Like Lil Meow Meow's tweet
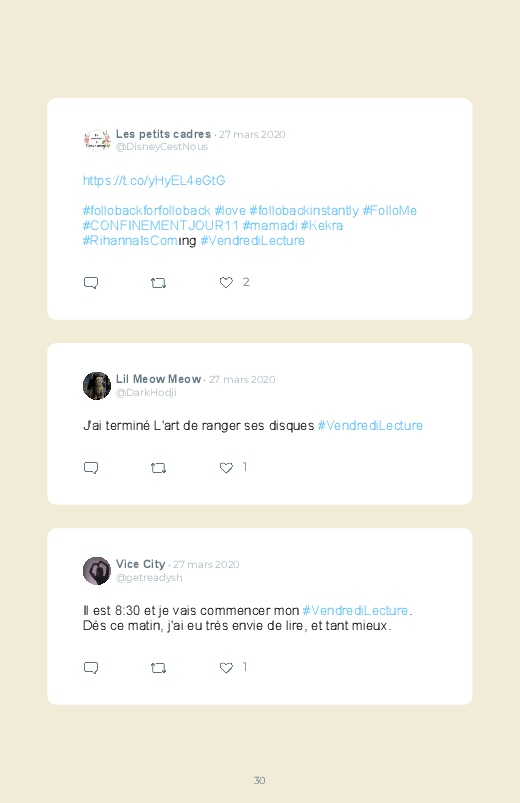520x803 pixels. click(x=226, y=468)
